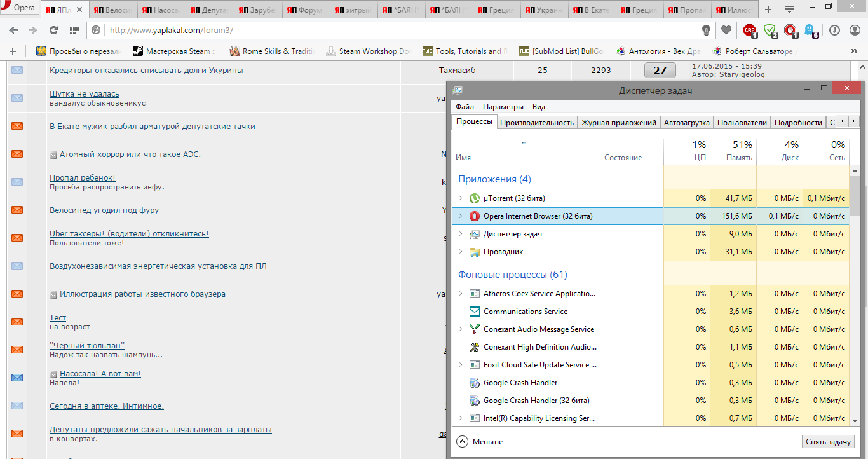Screen dimensions: 868x459
Task: Switch to the Журнал приложений tab
Action: click(619, 123)
